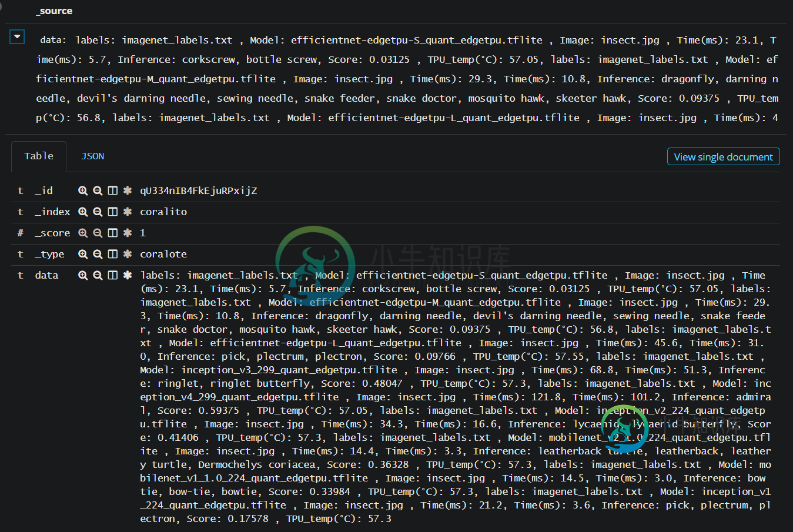The height and width of the screenshot is (532, 793).
Task: Click the string type icon for data
Action: pyautogui.click(x=21, y=275)
